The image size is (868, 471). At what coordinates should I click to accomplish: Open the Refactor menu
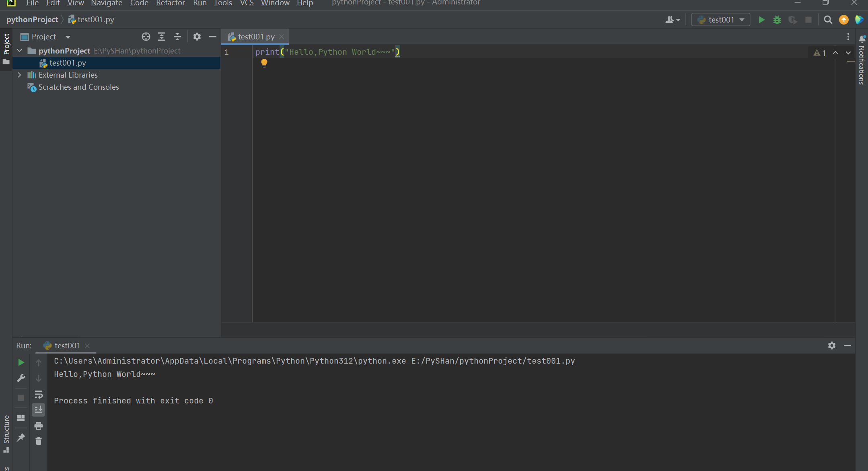pos(170,3)
